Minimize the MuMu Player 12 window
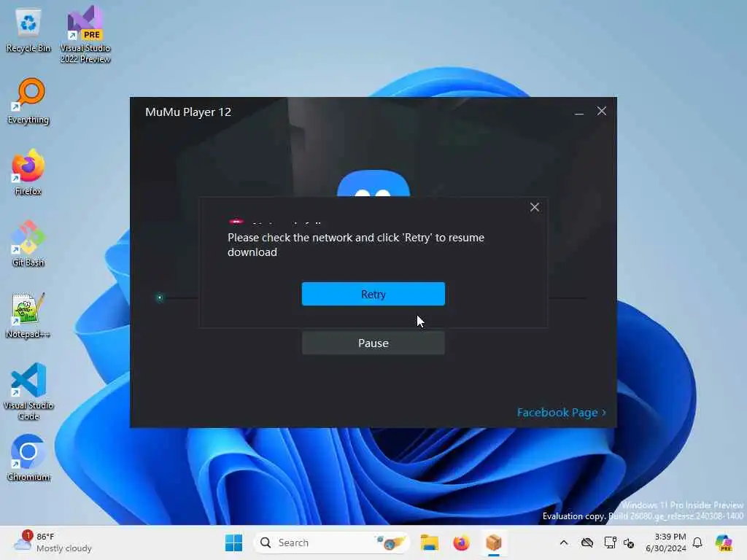This screenshot has width=747, height=560. click(578, 112)
